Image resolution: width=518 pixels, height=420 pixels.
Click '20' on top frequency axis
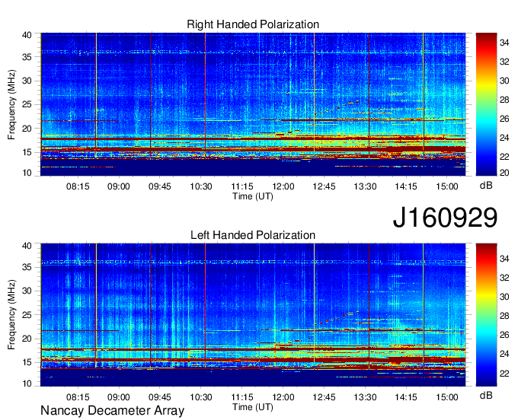pos(27,129)
